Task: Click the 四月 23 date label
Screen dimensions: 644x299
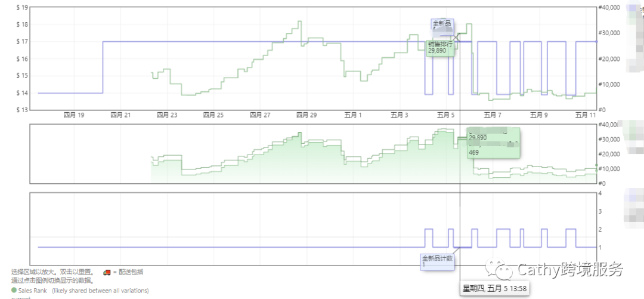Action: 167,116
